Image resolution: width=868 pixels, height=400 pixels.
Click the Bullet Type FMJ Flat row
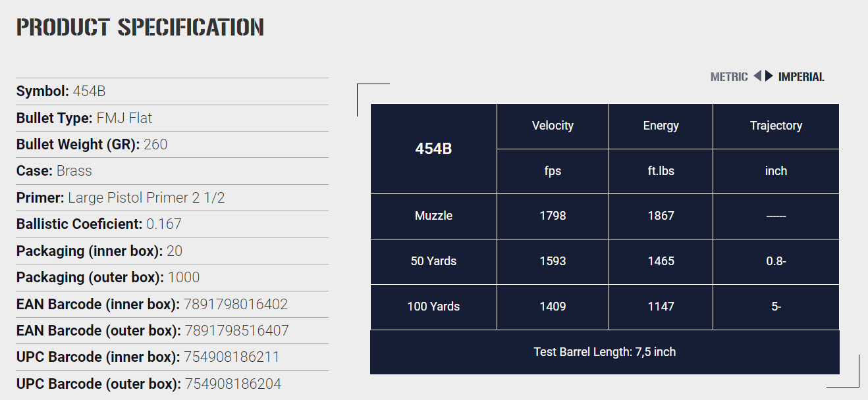[172, 118]
